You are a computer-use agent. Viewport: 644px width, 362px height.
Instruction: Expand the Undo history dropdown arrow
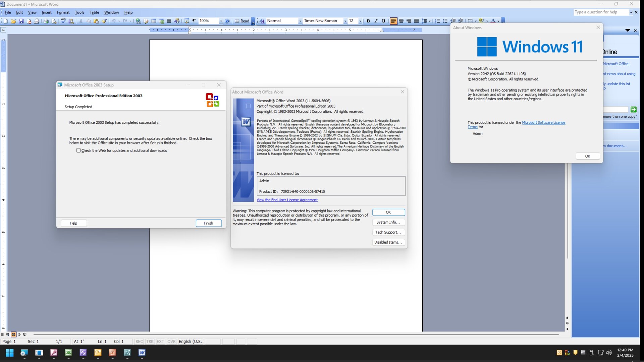pyautogui.click(x=119, y=21)
